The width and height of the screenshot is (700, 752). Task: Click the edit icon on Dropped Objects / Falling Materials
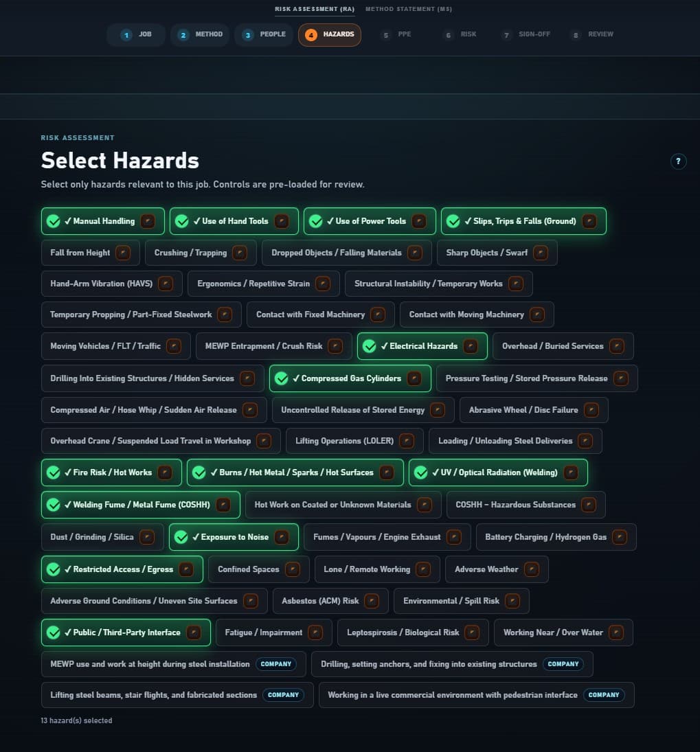point(414,253)
